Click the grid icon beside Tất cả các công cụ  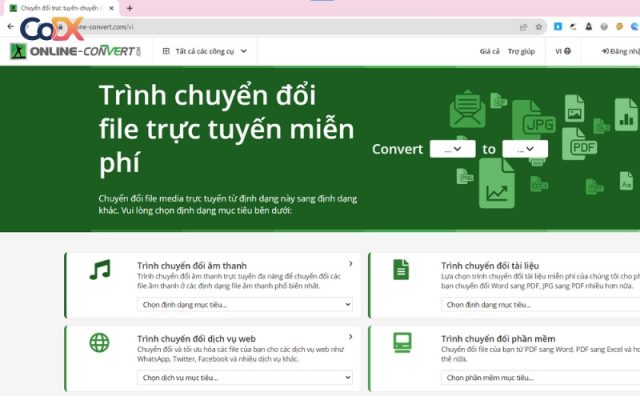pyautogui.click(x=166, y=51)
